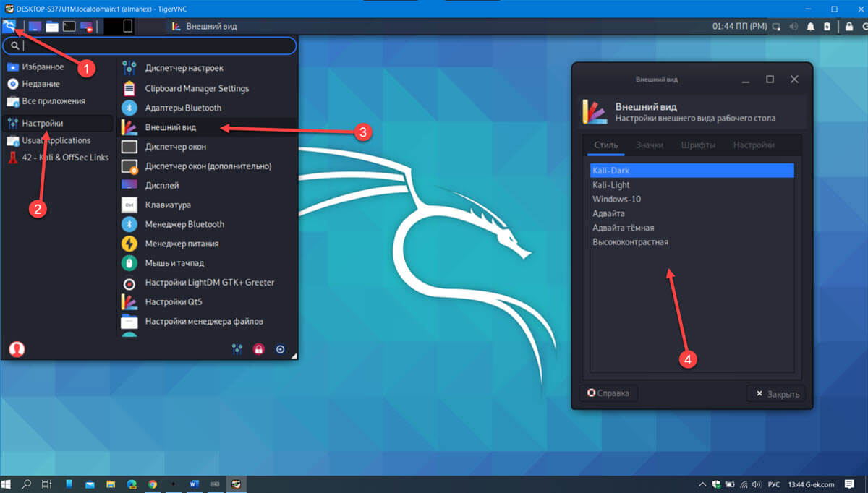Screen dimensions: 868x493
Task: Switch to the Настройки tab in dialog
Action: (754, 145)
